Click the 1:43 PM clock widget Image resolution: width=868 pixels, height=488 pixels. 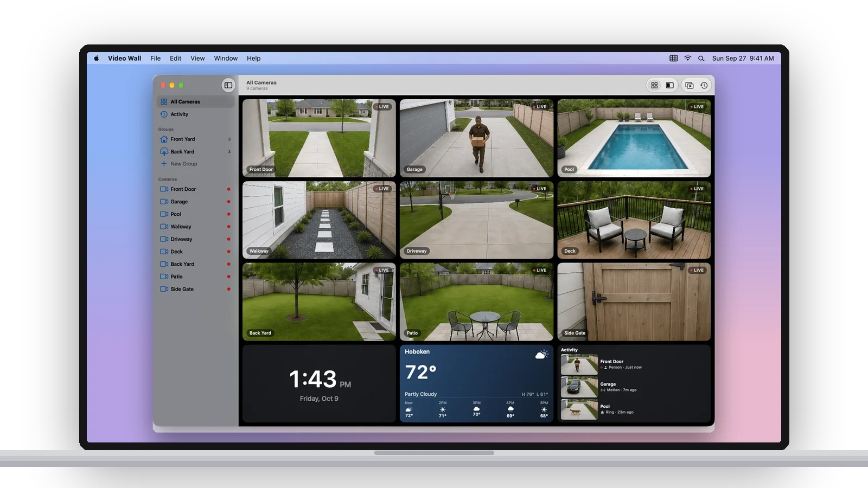point(319,384)
